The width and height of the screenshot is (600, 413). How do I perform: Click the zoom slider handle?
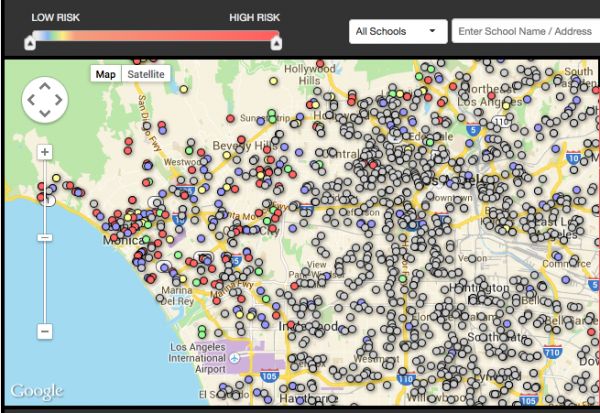[44, 238]
